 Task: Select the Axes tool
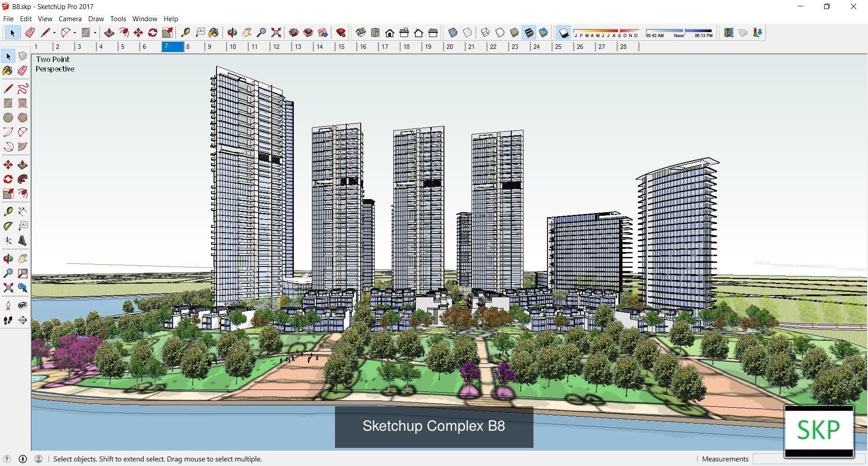tap(8, 241)
